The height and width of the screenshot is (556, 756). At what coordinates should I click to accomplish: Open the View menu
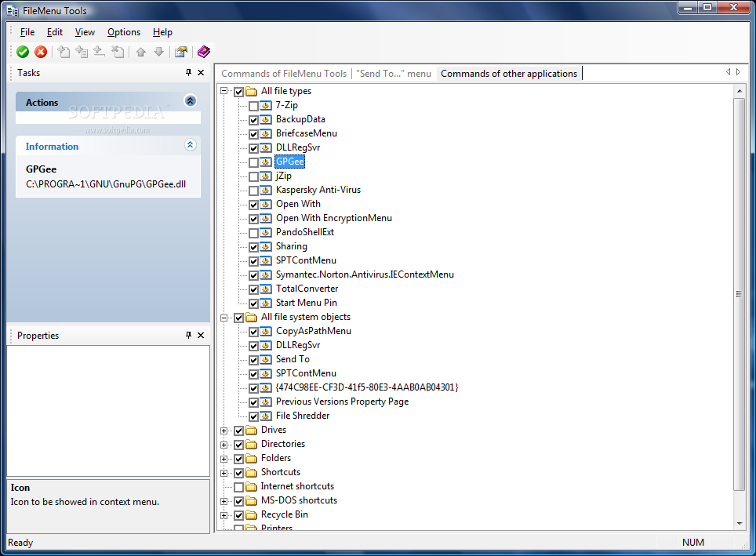(x=85, y=32)
